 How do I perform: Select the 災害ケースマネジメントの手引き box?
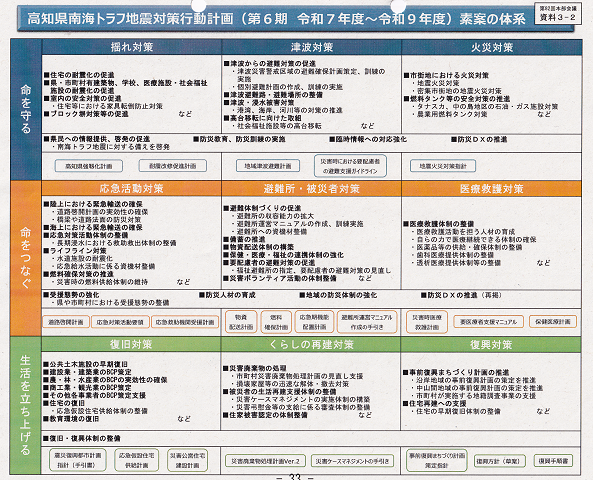tap(352, 461)
